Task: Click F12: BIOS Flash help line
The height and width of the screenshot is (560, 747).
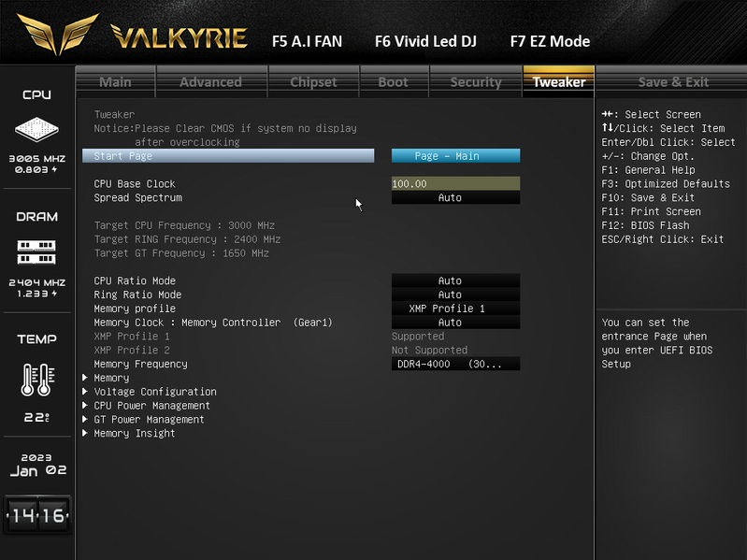Action: tap(645, 225)
